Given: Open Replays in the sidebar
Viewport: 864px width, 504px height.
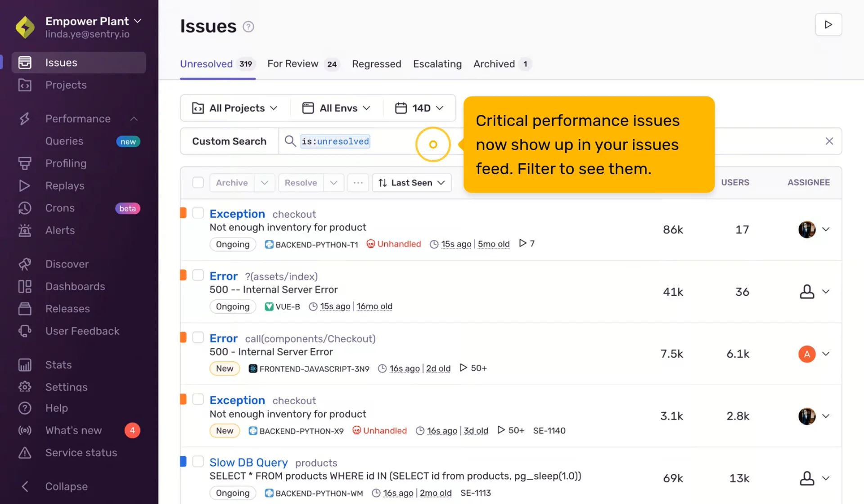Looking at the screenshot, I should pyautogui.click(x=65, y=186).
